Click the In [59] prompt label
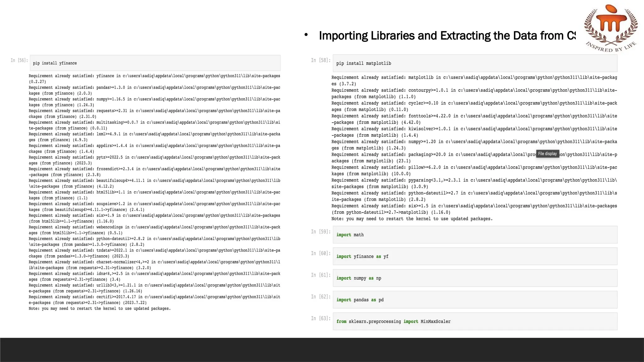Viewport: 644px width, 362px height. tap(320, 232)
